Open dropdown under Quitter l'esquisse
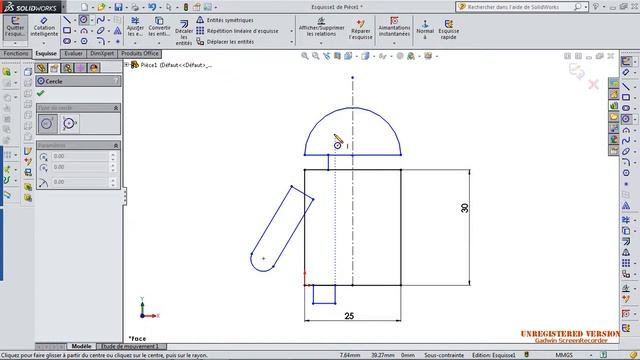Viewport: 640px width, 360px height. 15,43
